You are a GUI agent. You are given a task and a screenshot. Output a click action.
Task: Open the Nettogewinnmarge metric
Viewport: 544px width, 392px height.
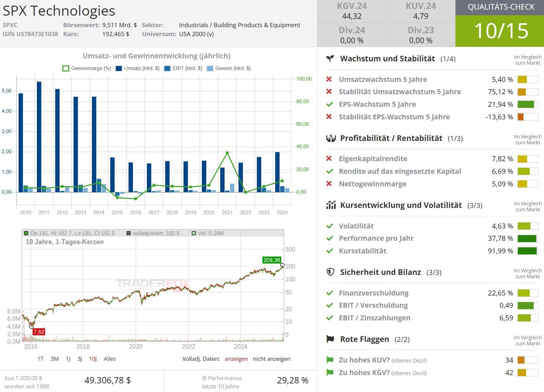coord(373,184)
